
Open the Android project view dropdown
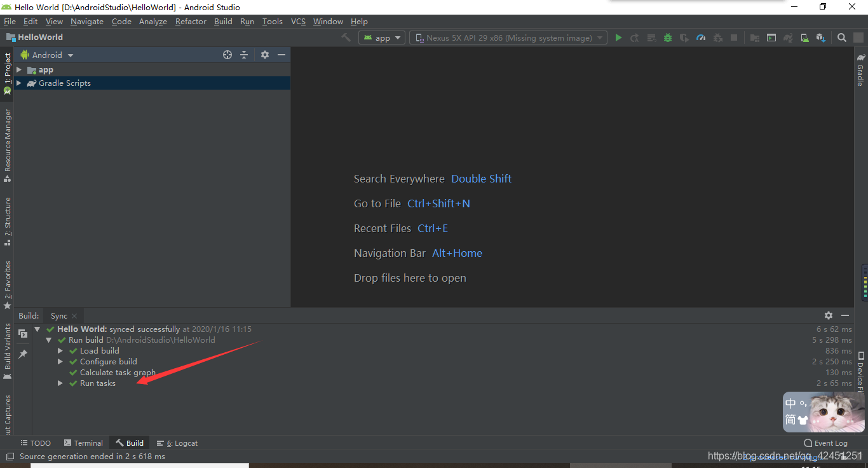[x=48, y=55]
